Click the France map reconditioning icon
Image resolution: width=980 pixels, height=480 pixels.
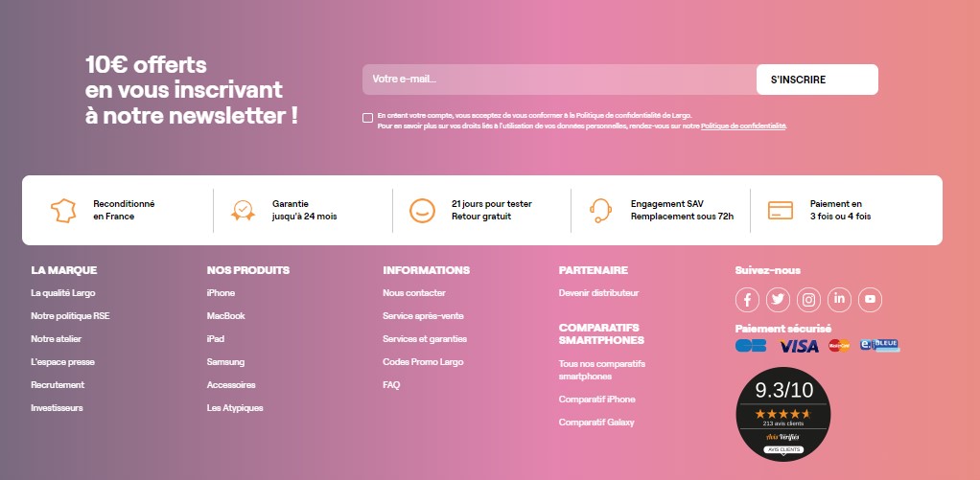coord(63,210)
